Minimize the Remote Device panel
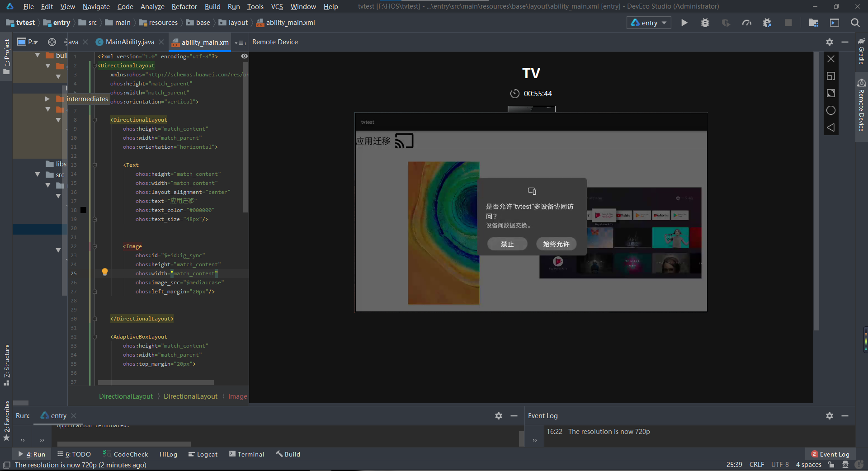868x471 pixels. tap(845, 42)
